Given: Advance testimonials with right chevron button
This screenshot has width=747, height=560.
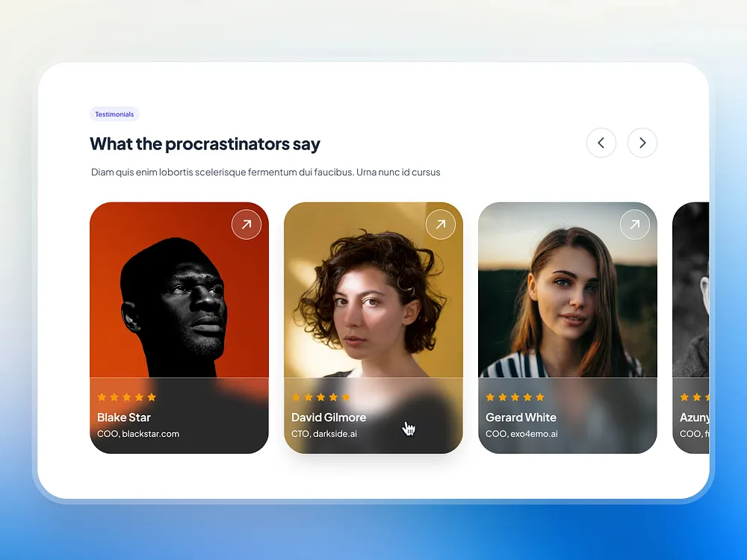Looking at the screenshot, I should (x=642, y=143).
